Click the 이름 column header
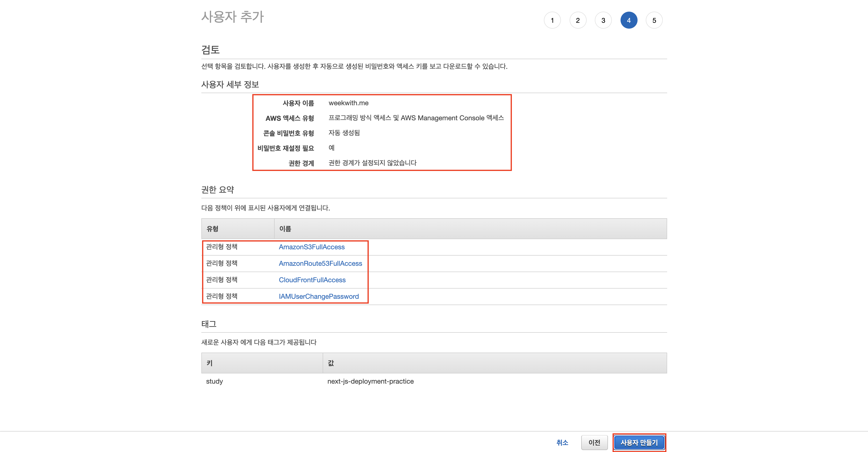 [285, 229]
